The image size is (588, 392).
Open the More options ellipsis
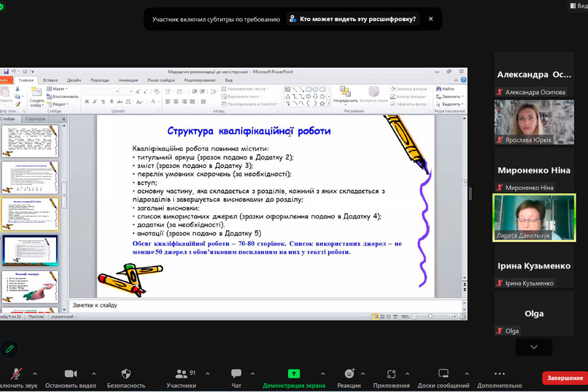[499, 374]
